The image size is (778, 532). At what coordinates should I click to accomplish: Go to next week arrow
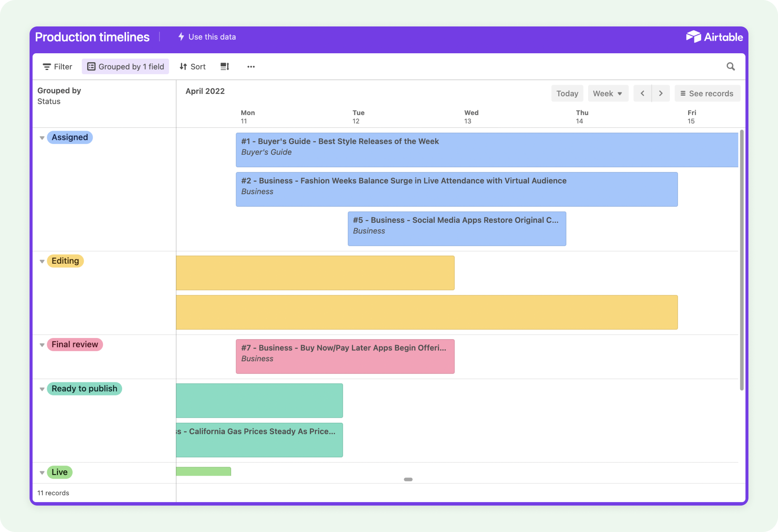[x=661, y=93]
